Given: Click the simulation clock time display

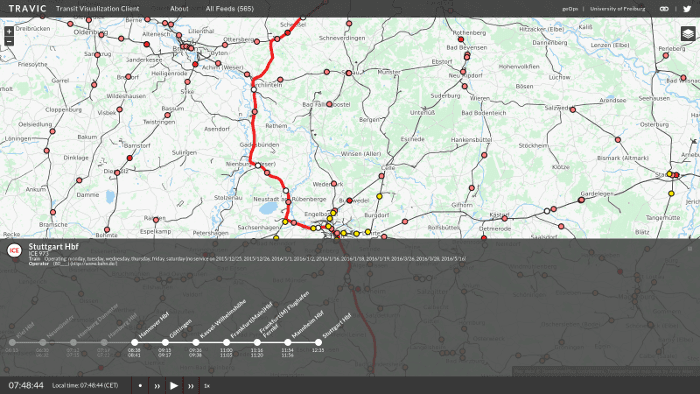Looking at the screenshot, I should tap(26, 386).
